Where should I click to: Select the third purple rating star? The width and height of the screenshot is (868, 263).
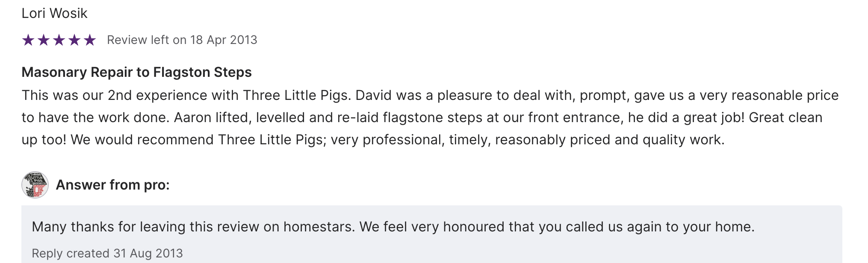coord(59,40)
